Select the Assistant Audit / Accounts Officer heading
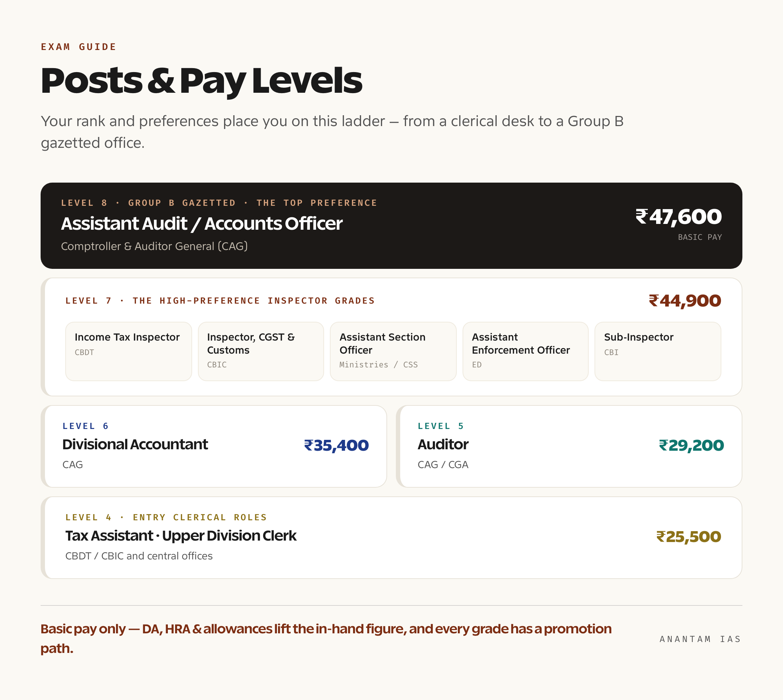This screenshot has height=700, width=783. coord(202,224)
